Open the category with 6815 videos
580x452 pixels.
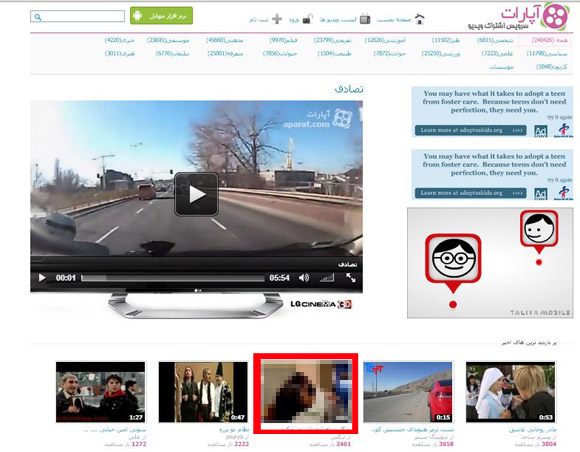[495, 40]
